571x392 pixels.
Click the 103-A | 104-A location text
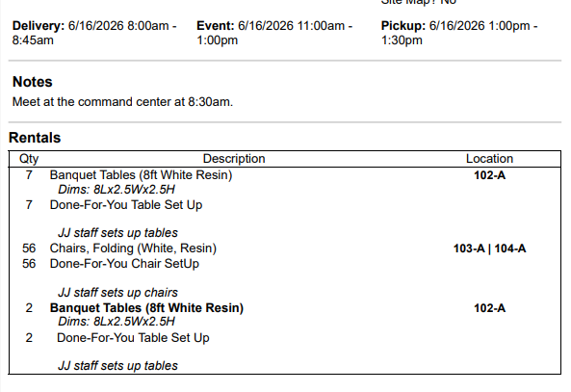489,248
